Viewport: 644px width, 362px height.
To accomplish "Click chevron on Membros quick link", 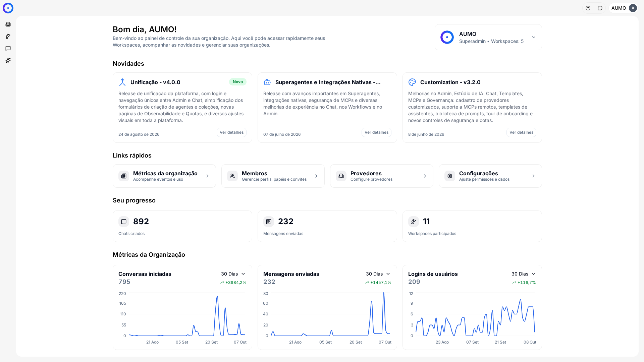I will pyautogui.click(x=316, y=176).
